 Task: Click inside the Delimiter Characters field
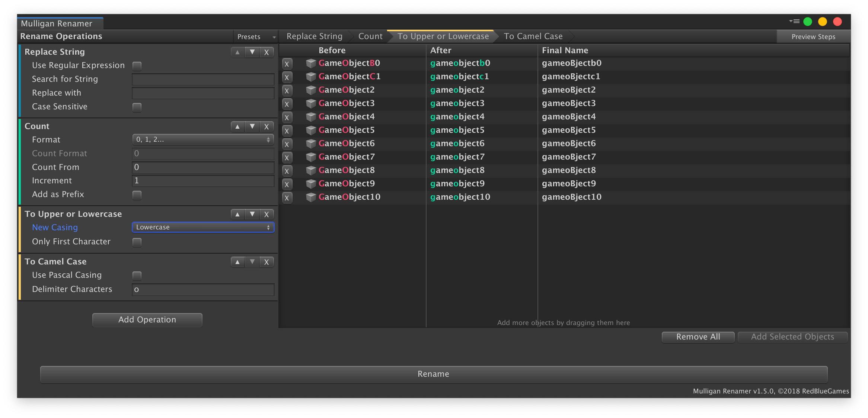tap(203, 289)
